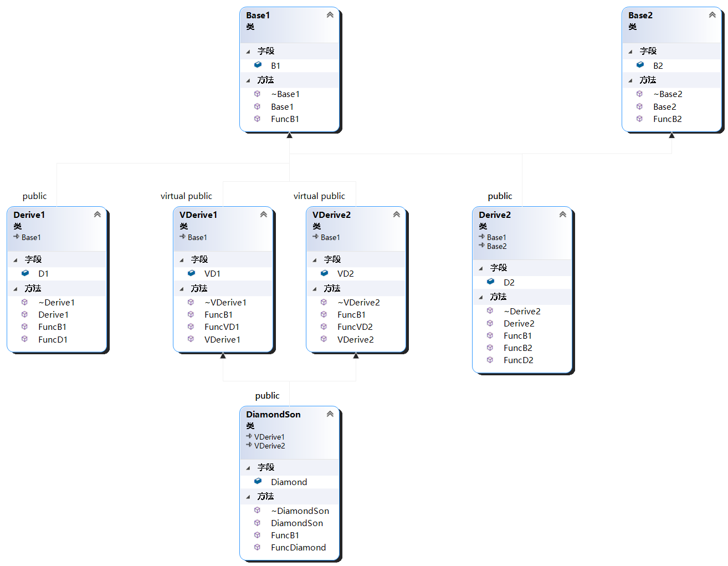Click the FuncD2 method icon
The height and width of the screenshot is (566, 728).
pos(490,360)
